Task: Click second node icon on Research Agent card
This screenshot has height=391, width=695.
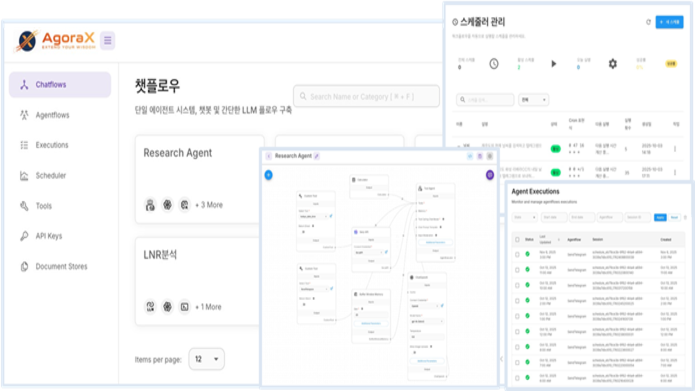Action: [x=167, y=205]
